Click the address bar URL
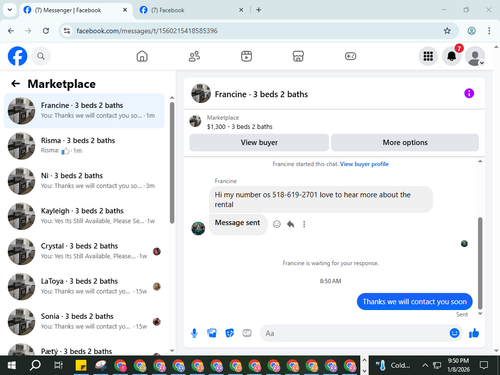Screen dimensions: 500x375 [x=147, y=31]
